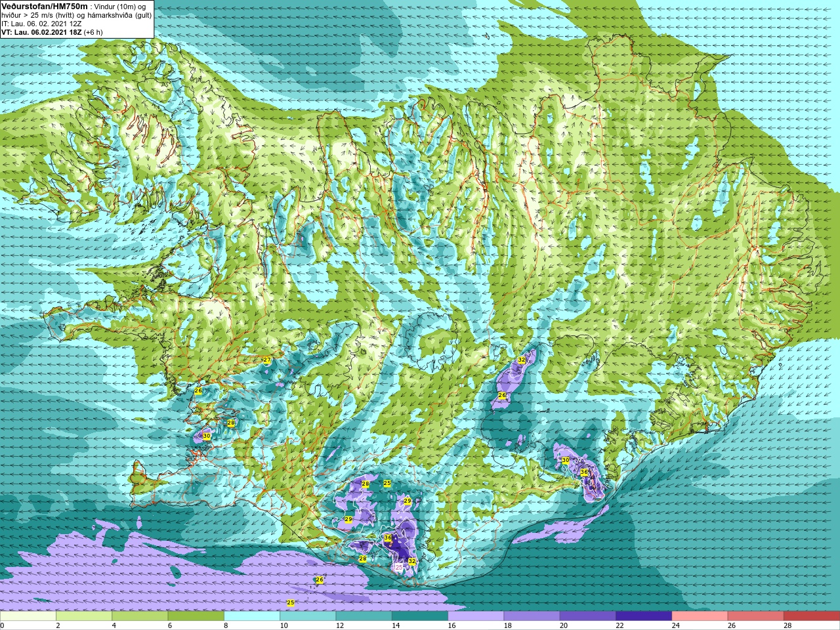Pick the red legend swatch above 28 m/s
Image resolution: width=840 pixels, height=630 pixels.
click(x=812, y=616)
